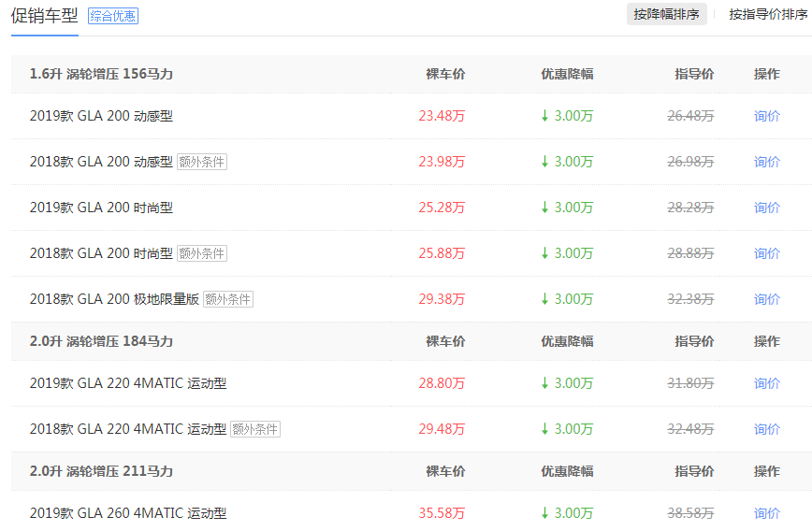Click 额外条件 tag on 2018款 GLA 200 动感型
812x531 pixels.
202,162
